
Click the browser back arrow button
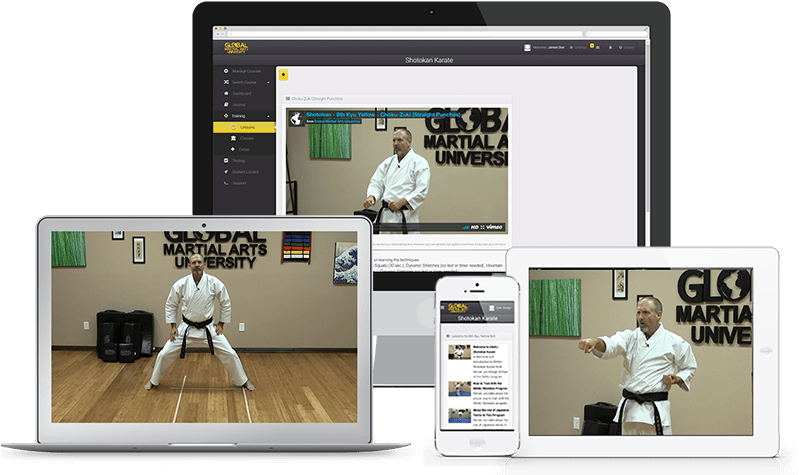coord(219,34)
